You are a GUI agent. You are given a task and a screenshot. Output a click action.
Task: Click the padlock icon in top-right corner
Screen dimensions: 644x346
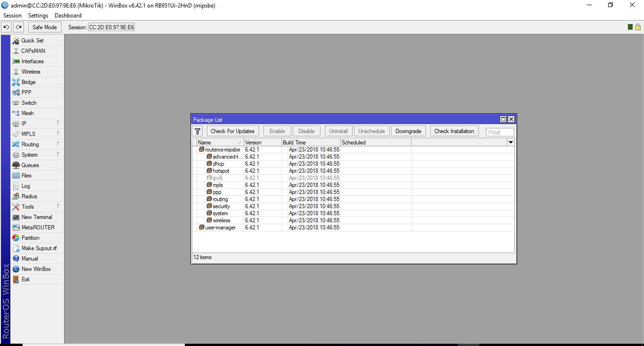pyautogui.click(x=637, y=27)
